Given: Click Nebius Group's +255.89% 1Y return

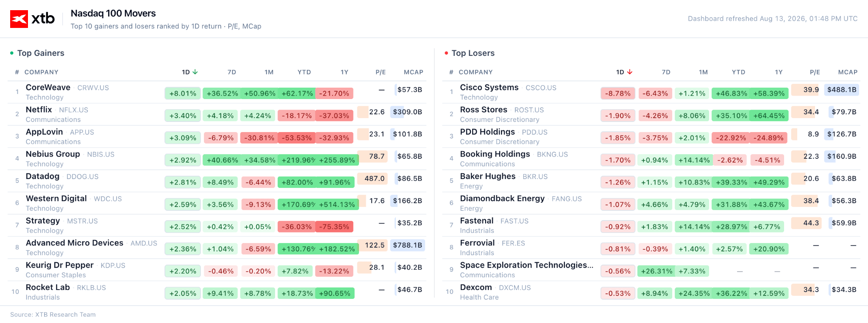Looking at the screenshot, I should tap(337, 160).
